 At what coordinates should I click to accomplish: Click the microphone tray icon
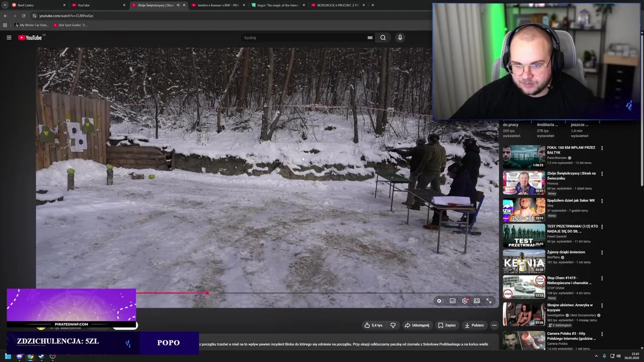click(604, 356)
